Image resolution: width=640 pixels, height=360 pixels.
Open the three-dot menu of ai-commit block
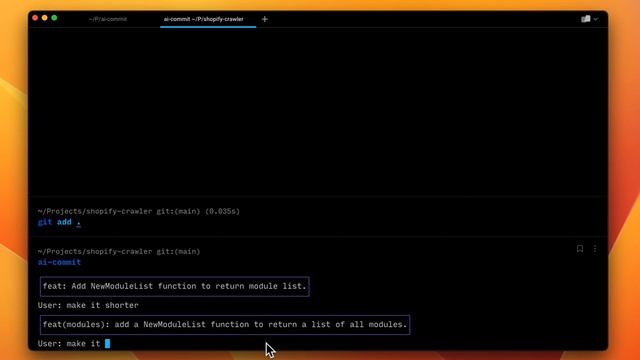pos(595,249)
